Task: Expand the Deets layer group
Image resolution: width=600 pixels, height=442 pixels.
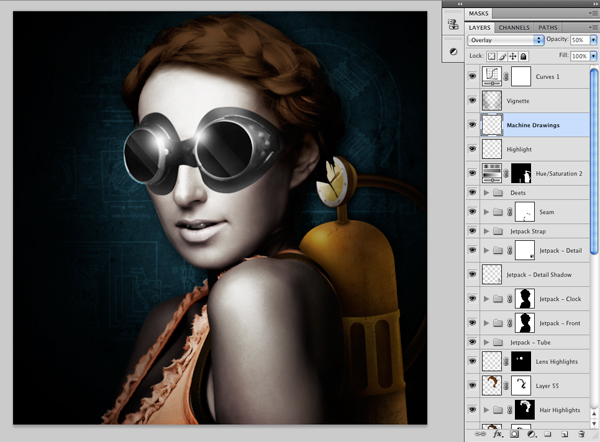Action: click(x=486, y=192)
